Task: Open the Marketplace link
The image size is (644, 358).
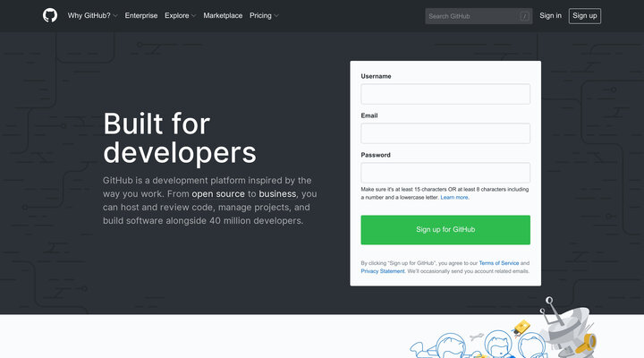Action: point(223,15)
